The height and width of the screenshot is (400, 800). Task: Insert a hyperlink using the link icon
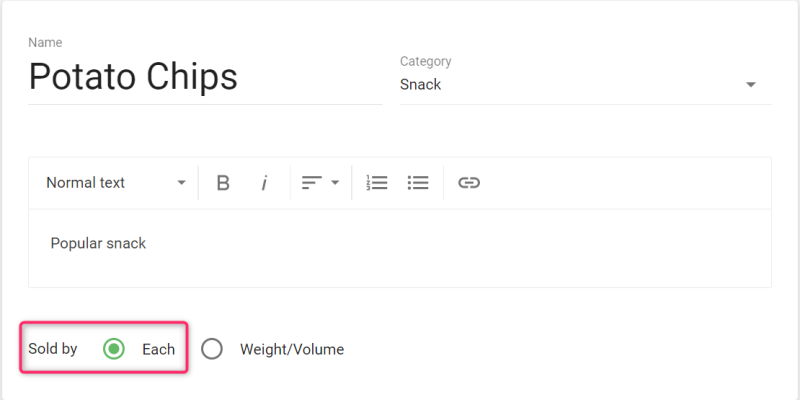click(x=469, y=183)
